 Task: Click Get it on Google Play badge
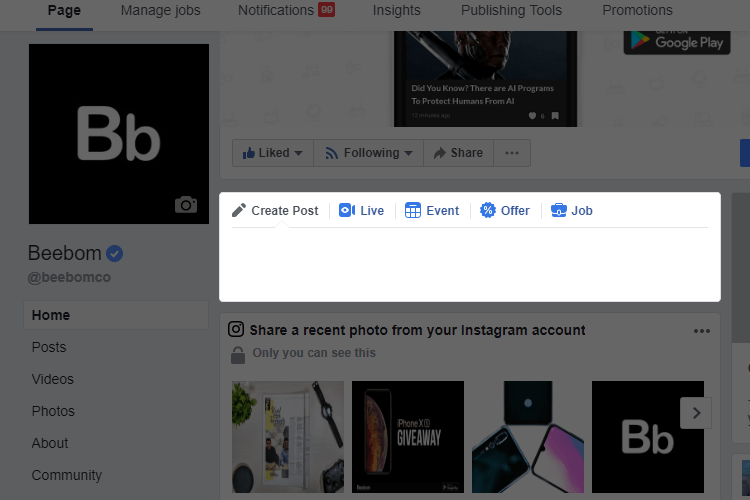pos(677,42)
